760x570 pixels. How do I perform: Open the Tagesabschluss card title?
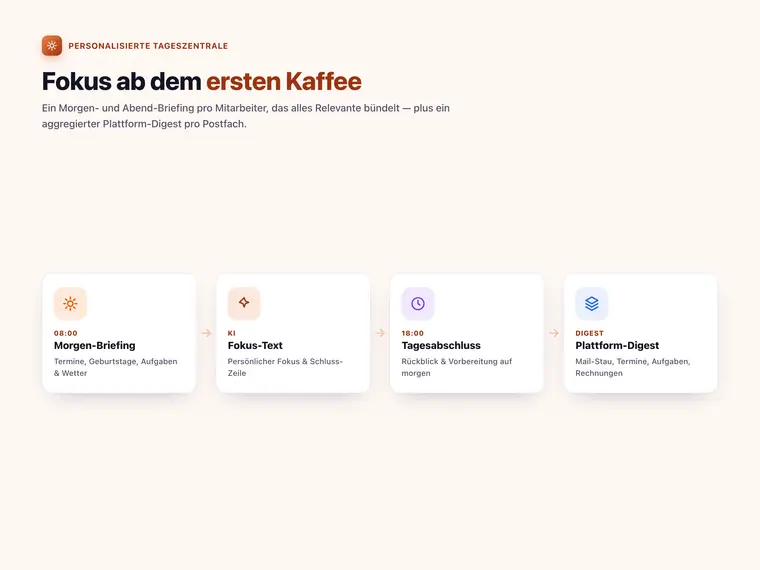click(441, 346)
